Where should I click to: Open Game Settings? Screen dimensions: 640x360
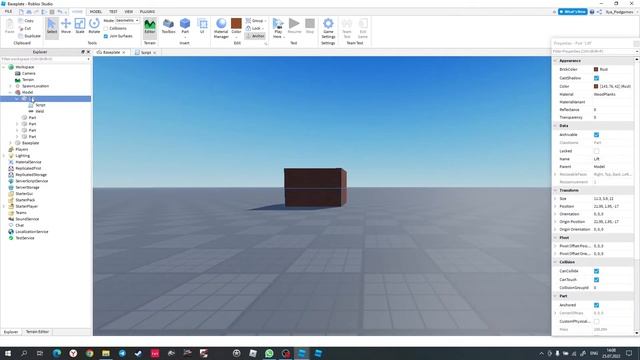pos(328,28)
